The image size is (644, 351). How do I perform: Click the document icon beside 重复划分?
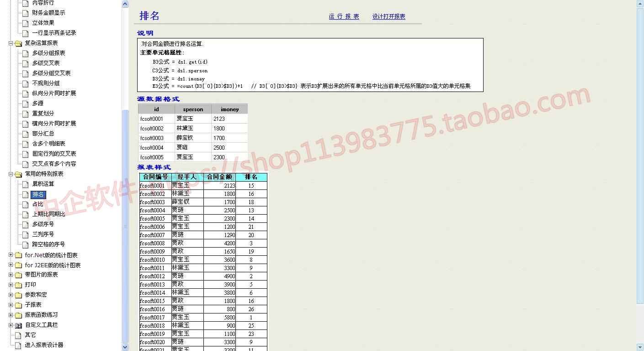[x=26, y=113]
